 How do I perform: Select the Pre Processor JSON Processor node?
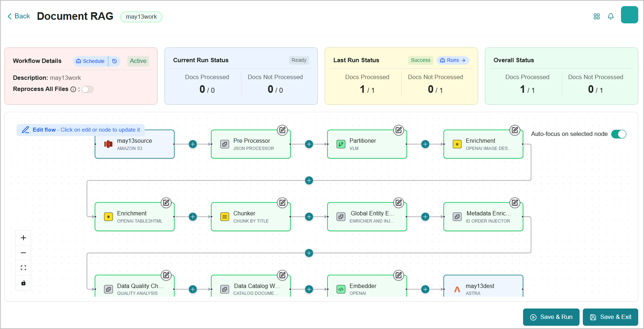[x=251, y=144]
